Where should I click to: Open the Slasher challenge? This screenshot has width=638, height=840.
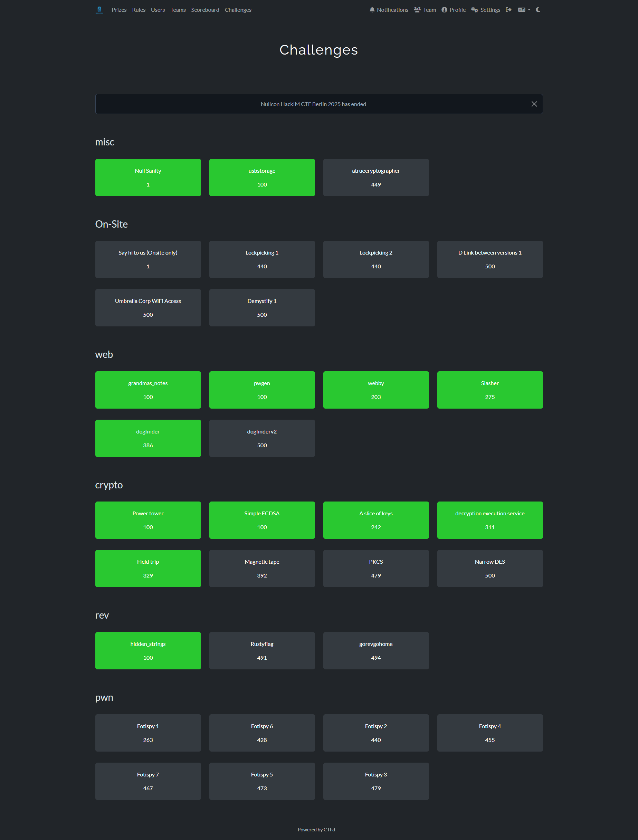point(490,390)
